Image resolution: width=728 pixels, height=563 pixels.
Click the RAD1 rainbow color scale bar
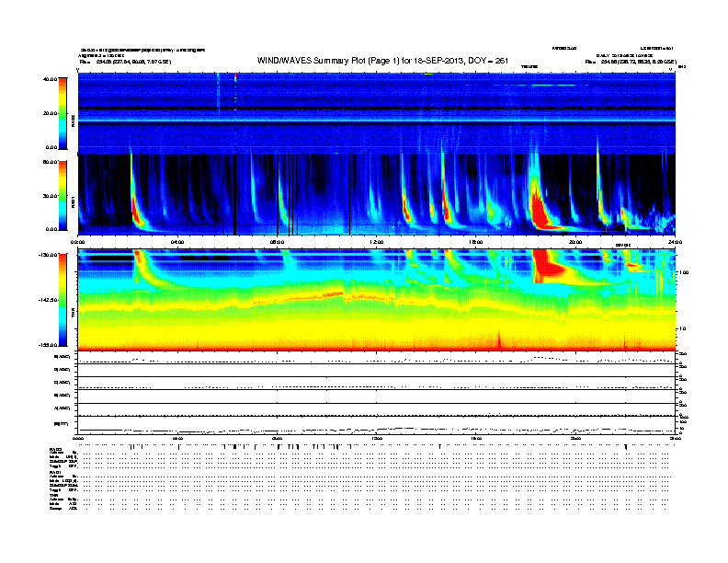63,196
